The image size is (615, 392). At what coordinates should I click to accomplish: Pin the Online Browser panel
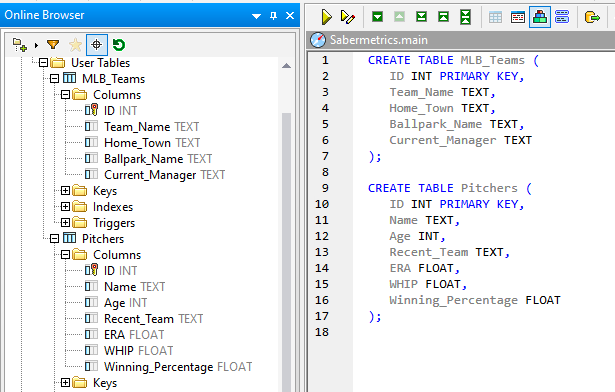[273, 16]
